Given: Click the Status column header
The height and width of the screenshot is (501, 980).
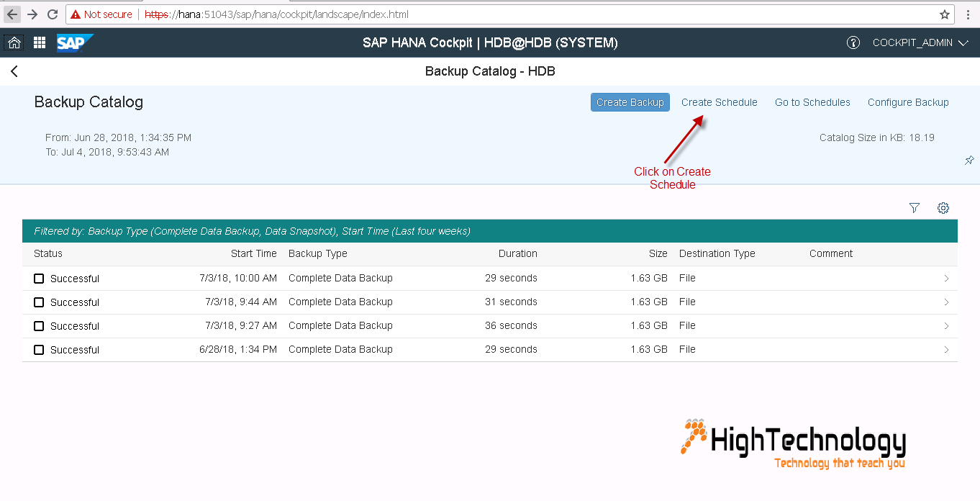Looking at the screenshot, I should pos(48,253).
